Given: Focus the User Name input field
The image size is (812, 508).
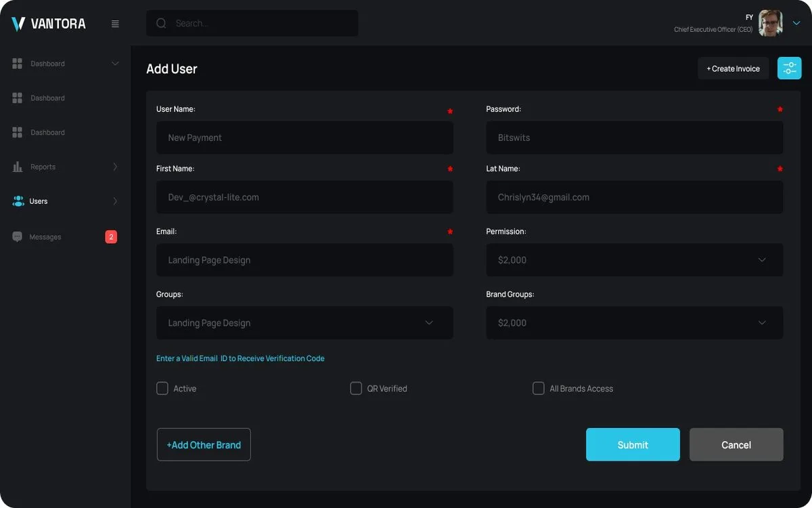Looking at the screenshot, I should [304, 137].
